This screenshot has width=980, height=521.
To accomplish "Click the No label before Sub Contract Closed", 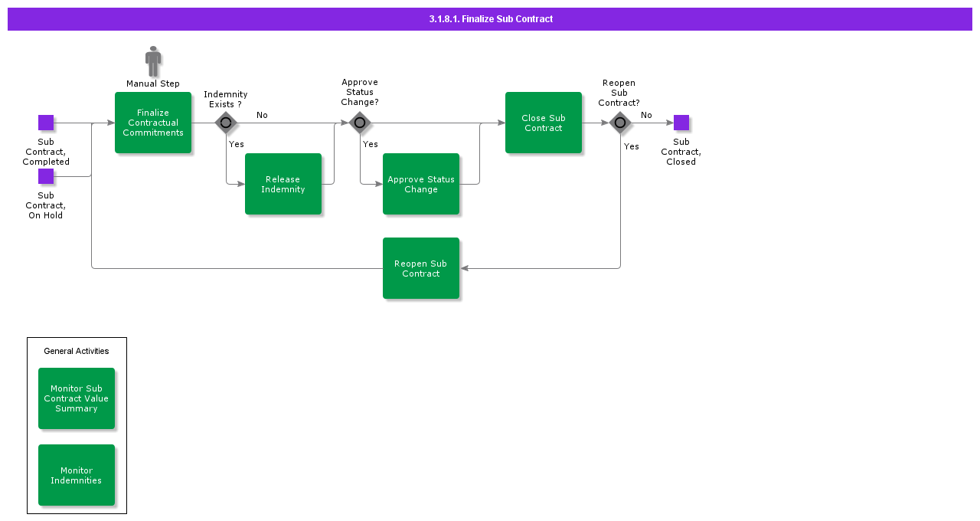I will (x=646, y=115).
